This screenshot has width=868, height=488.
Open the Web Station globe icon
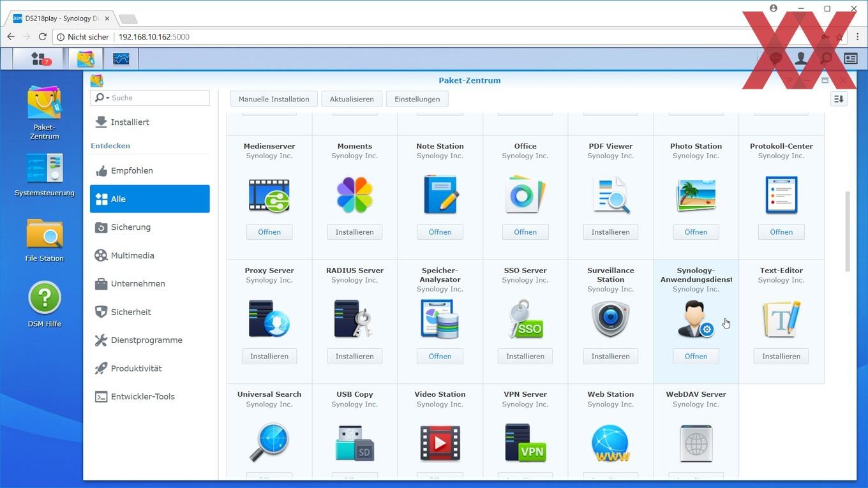pyautogui.click(x=611, y=443)
